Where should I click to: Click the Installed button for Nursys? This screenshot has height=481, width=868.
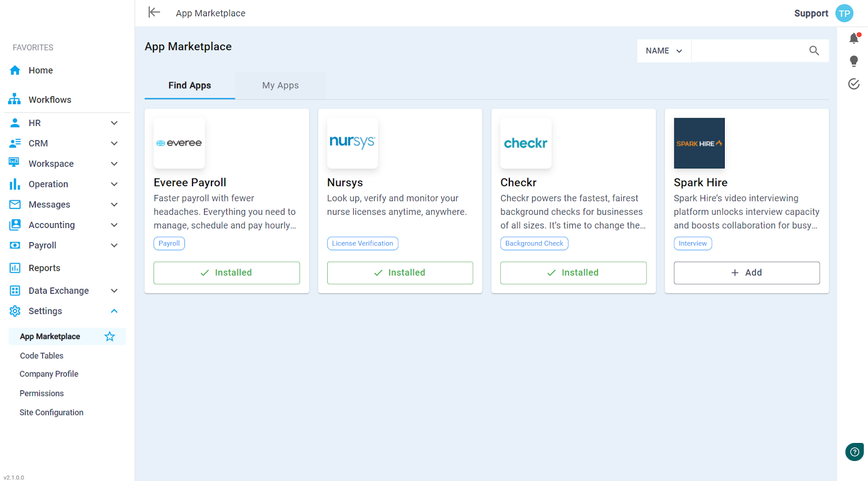[x=400, y=273]
